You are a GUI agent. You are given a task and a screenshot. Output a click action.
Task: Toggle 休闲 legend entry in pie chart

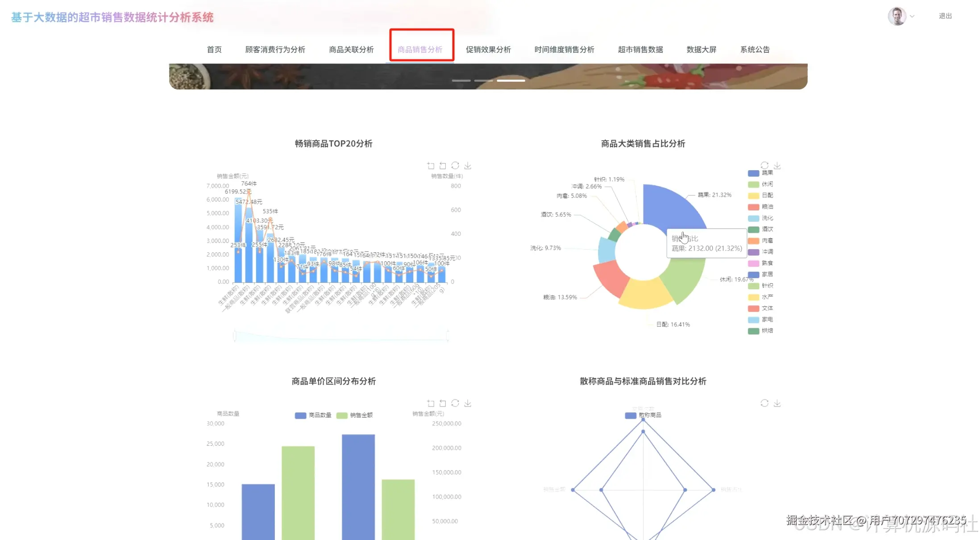[x=760, y=184]
